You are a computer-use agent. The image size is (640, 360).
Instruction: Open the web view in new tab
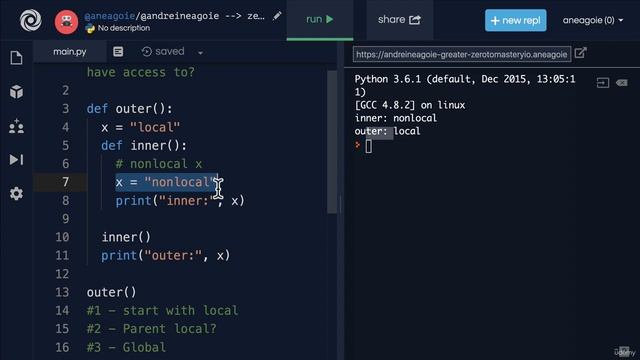[580, 53]
